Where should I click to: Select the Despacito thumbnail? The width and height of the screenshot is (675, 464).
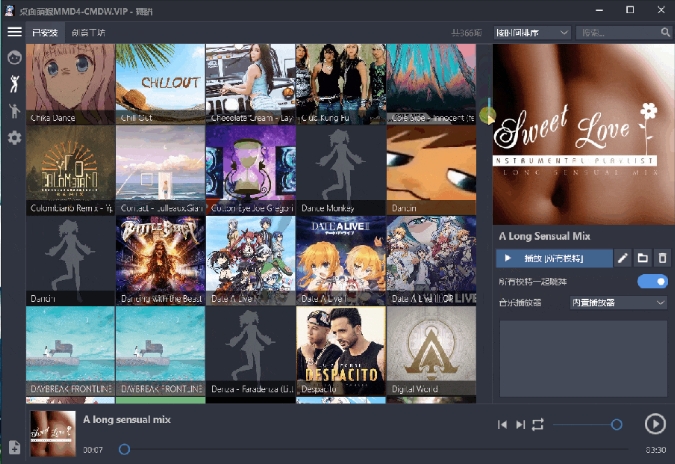341,351
